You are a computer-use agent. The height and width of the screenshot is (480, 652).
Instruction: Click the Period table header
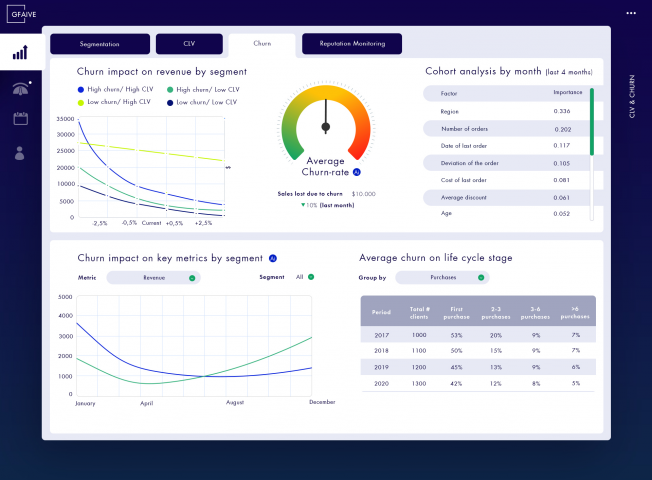381,312
